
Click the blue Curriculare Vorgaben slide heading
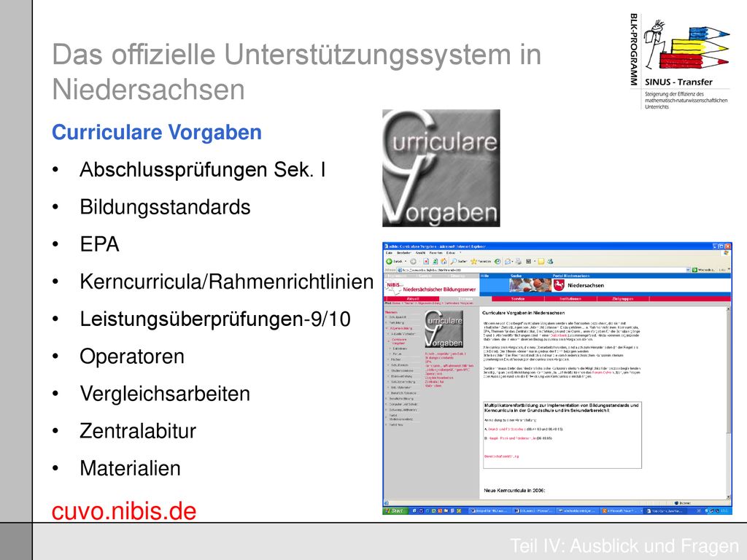pos(157,133)
